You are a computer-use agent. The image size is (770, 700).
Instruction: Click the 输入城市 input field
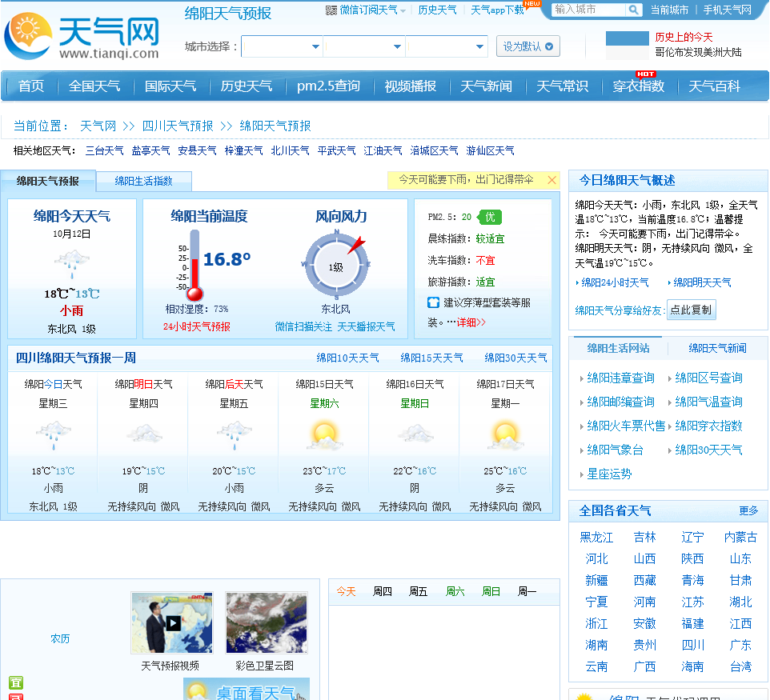tap(587, 10)
